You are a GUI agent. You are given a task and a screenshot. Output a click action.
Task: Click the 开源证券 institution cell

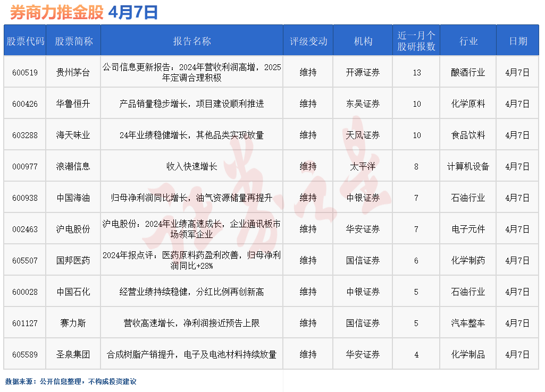[x=362, y=72]
